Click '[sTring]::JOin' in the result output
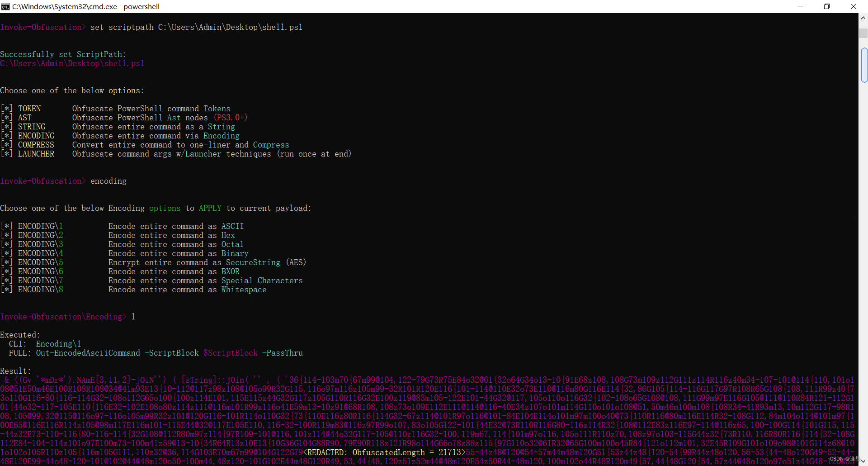This screenshot has height=466, width=868. point(212,380)
